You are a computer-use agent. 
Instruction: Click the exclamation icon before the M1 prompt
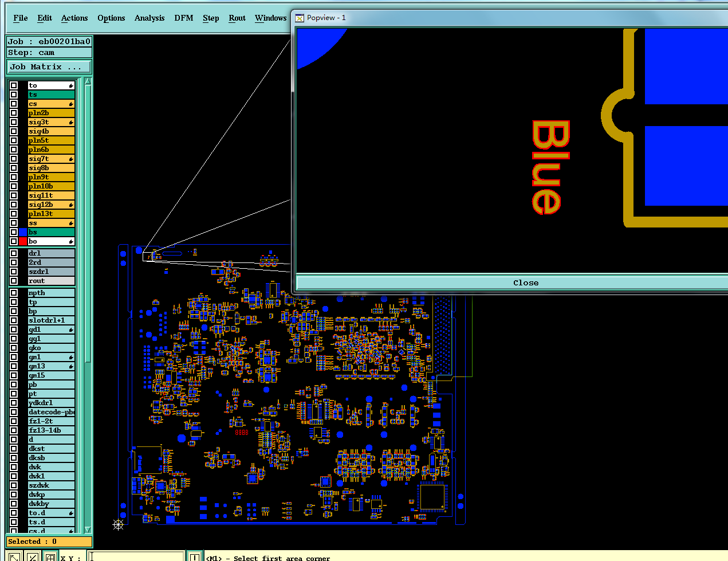(x=195, y=557)
